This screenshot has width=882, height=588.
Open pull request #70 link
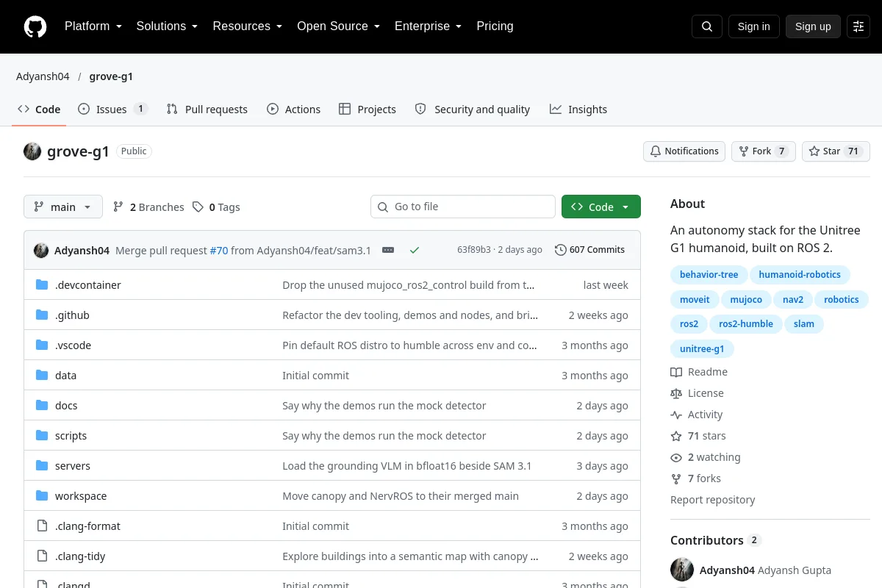pyautogui.click(x=219, y=250)
